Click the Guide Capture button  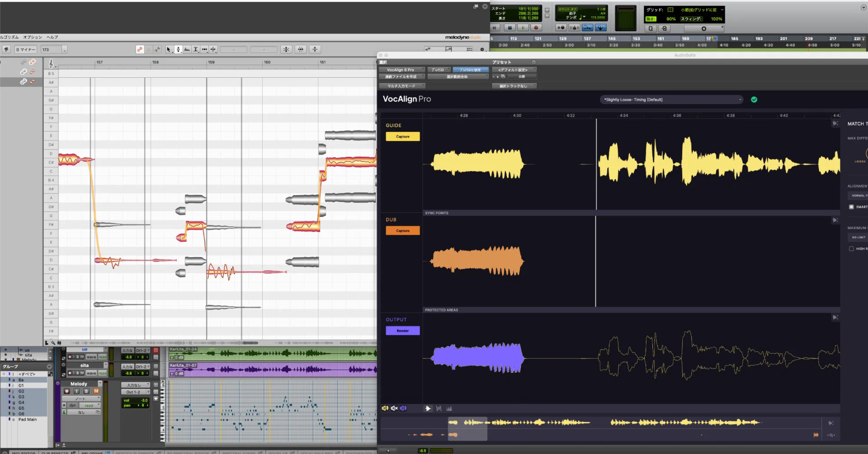coord(403,136)
